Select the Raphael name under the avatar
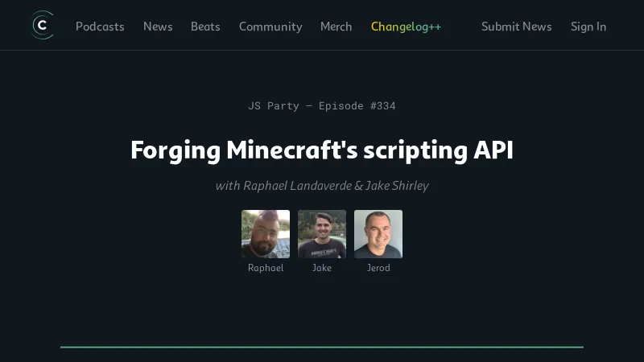Viewport: 644px width, 362px height. (x=266, y=268)
